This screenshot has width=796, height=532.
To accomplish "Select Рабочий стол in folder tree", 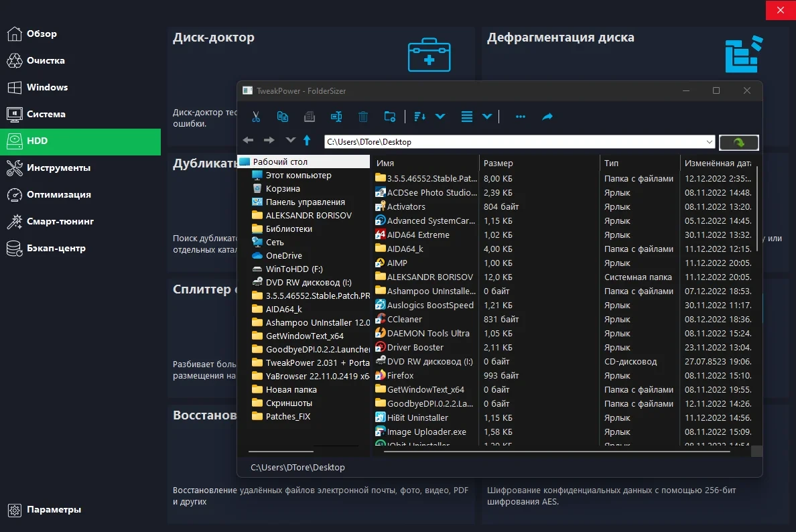I will point(304,161).
